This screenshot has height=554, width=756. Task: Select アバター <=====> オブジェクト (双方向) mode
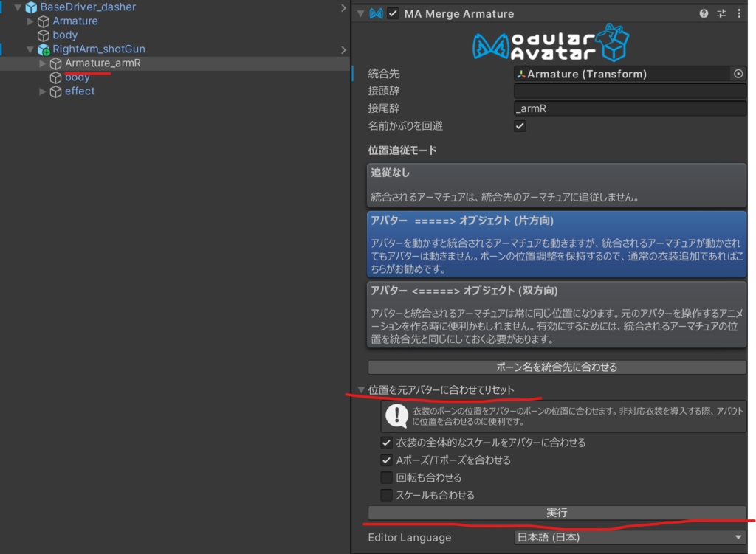pos(557,314)
